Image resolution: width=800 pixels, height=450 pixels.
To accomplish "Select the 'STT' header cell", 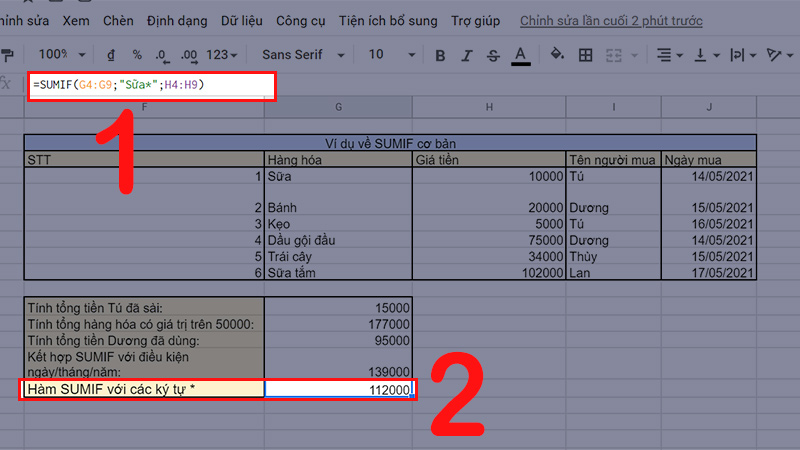I will (144, 160).
